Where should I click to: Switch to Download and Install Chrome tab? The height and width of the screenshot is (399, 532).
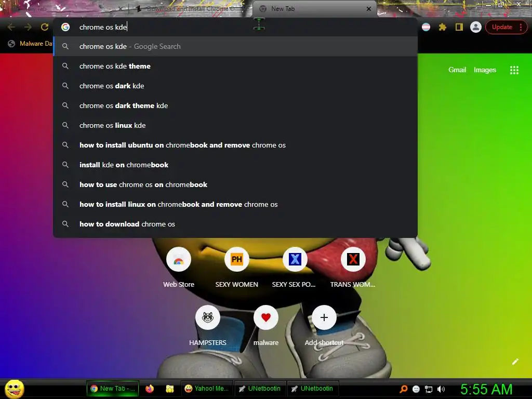coord(190,9)
